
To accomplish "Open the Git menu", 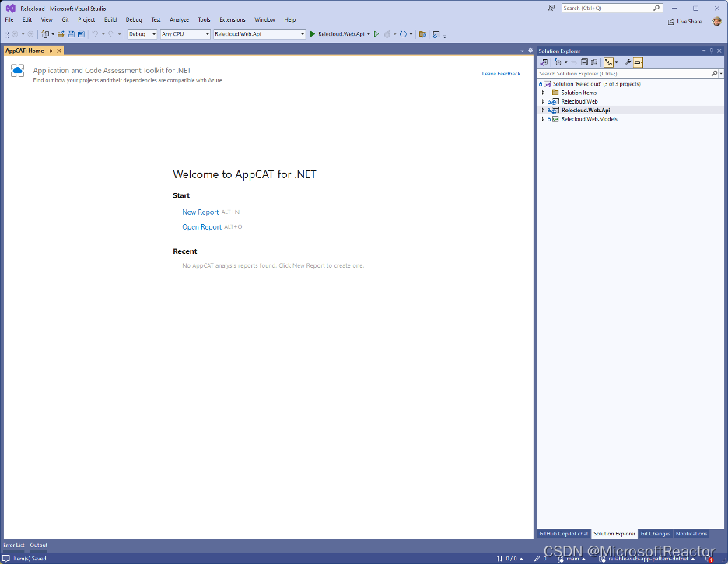I will point(65,20).
